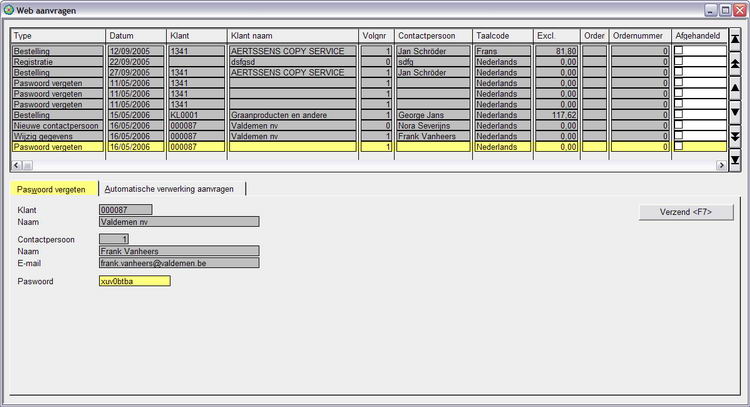Image resolution: width=750 pixels, height=407 pixels.
Task: Select the Wijzig gegevens type cell
Action: pyautogui.click(x=57, y=136)
